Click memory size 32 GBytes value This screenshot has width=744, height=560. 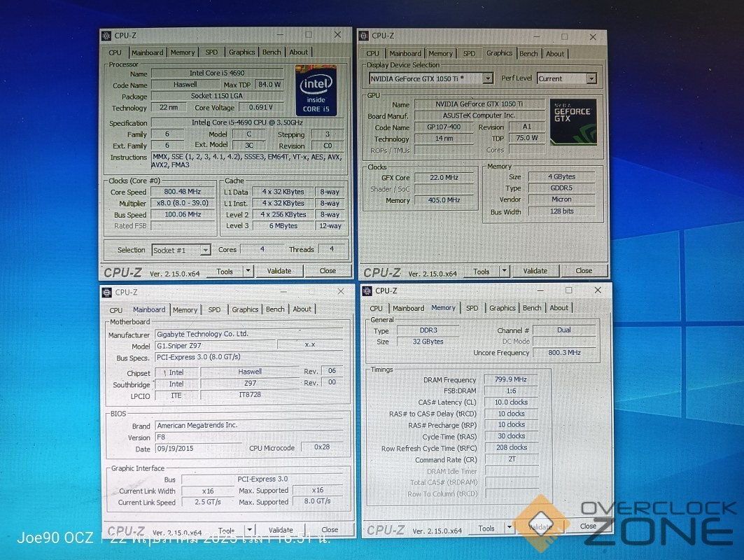click(428, 342)
